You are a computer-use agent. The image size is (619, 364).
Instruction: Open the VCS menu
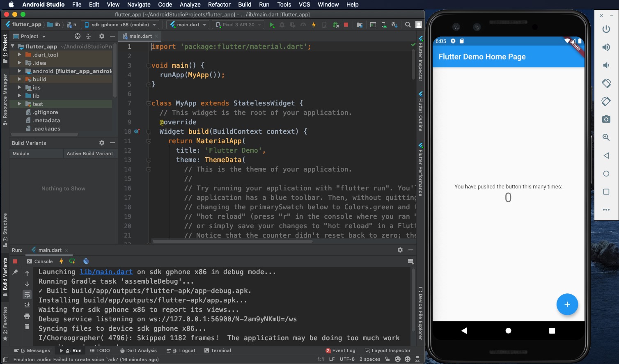[x=304, y=5]
